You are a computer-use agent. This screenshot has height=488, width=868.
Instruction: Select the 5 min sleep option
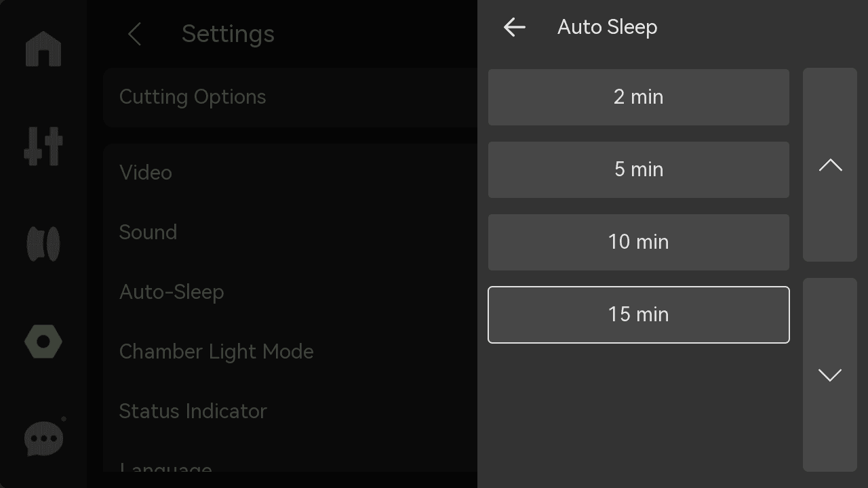(639, 169)
